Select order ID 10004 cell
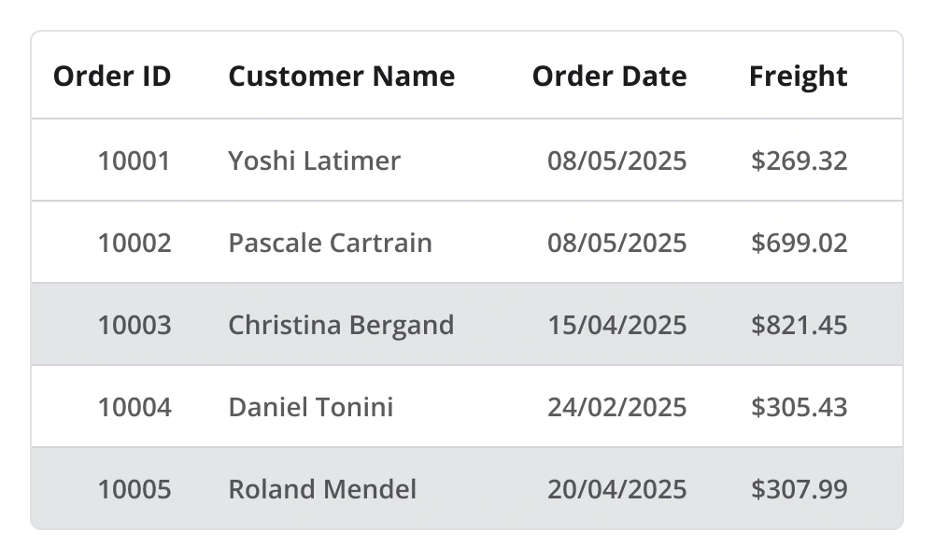The image size is (934, 560). 134,407
